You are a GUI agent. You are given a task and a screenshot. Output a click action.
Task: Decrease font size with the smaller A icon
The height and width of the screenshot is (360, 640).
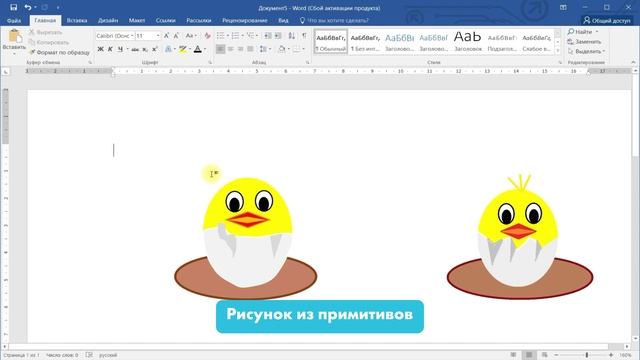176,36
